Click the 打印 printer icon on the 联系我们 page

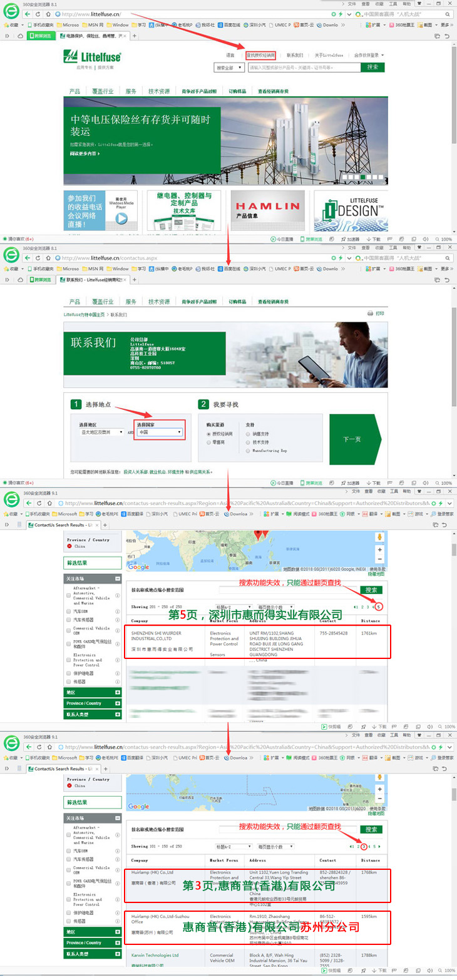point(370,314)
